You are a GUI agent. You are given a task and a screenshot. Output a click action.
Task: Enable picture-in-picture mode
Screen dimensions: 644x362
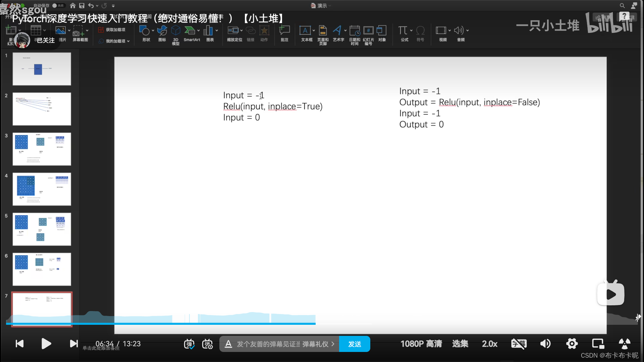(x=598, y=344)
